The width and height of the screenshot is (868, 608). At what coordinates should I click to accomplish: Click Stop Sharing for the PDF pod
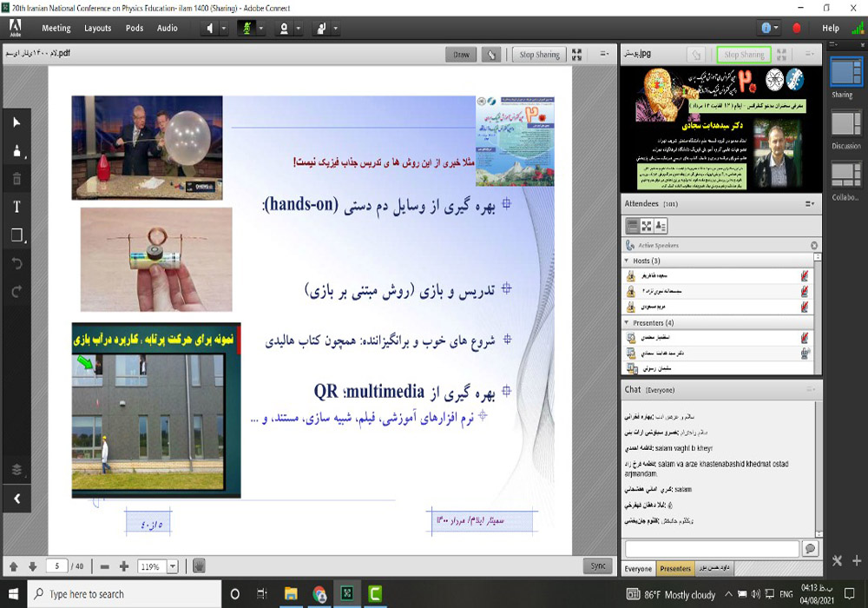click(539, 54)
